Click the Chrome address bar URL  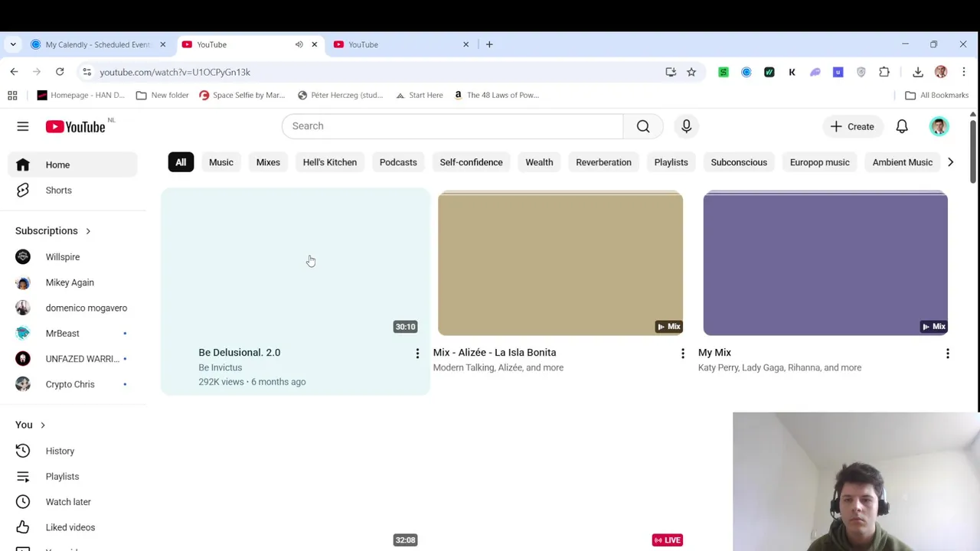pyautogui.click(x=175, y=72)
